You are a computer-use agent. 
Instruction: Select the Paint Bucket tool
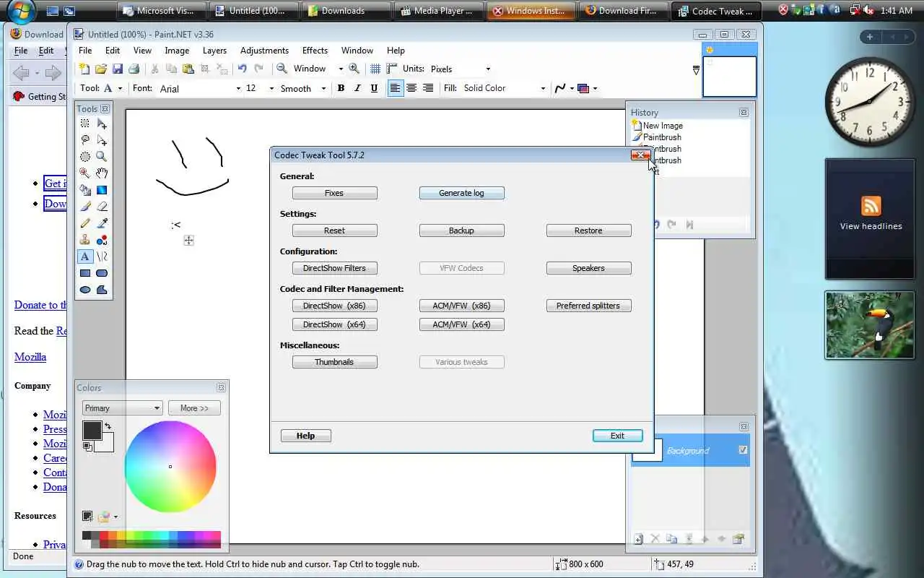[x=85, y=190]
